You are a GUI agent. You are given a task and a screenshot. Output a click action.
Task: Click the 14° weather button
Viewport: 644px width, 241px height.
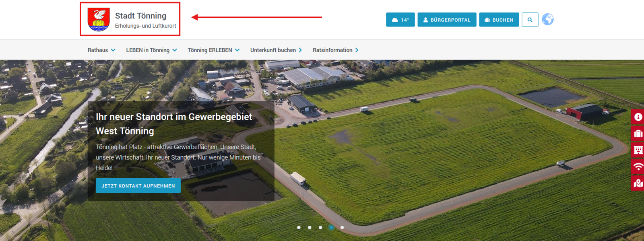click(400, 20)
